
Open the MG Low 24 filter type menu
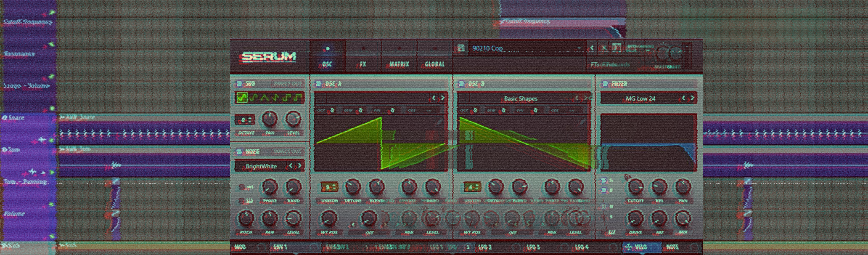tap(640, 98)
